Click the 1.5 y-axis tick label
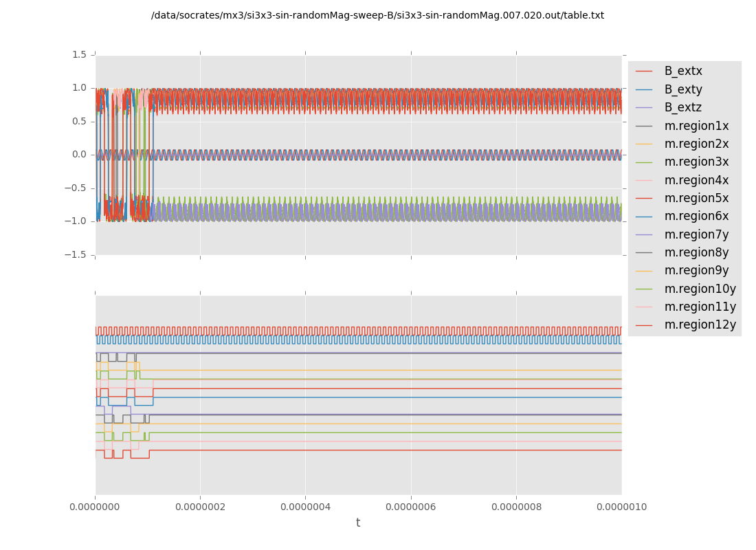Image resolution: width=756 pixels, height=550 pixels. pyautogui.click(x=80, y=54)
